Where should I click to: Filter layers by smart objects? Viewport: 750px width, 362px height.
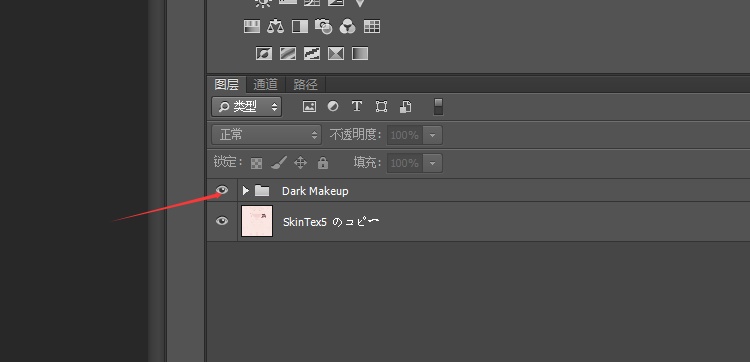[405, 107]
